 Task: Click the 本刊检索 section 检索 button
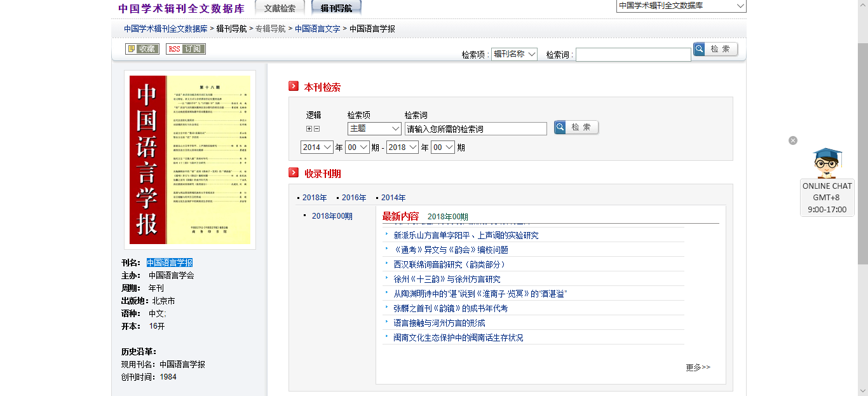click(576, 128)
